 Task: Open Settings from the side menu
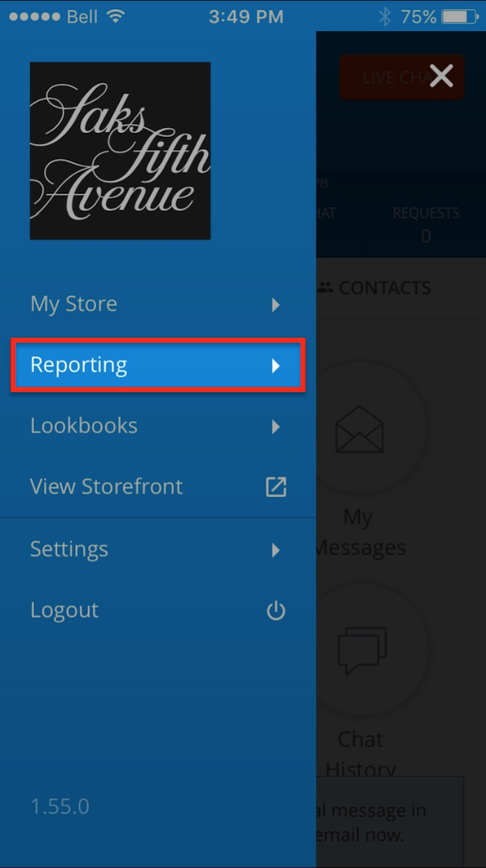pos(69,549)
